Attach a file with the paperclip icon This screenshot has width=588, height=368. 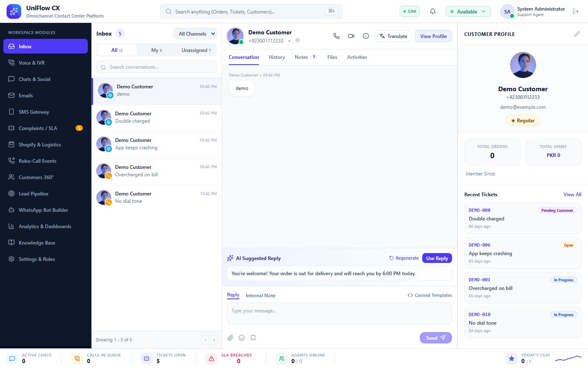tap(230, 338)
